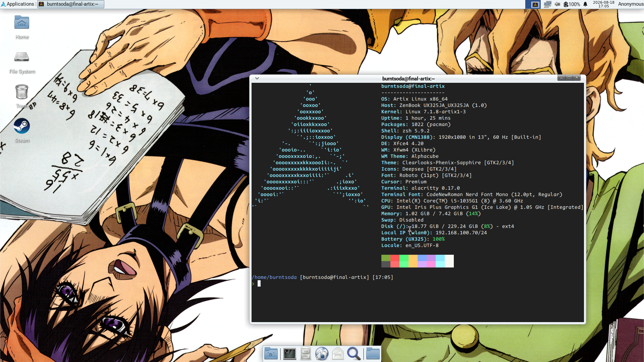Viewport: 644px width, 362px height.
Task: Click the 'burntsoda@final-artix' header in terminal output
Action: (x=413, y=86)
